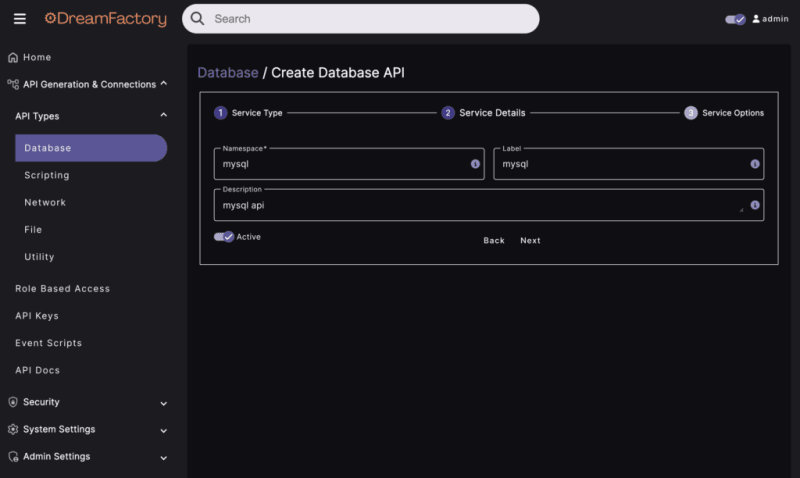Click the Next button

[x=530, y=240]
